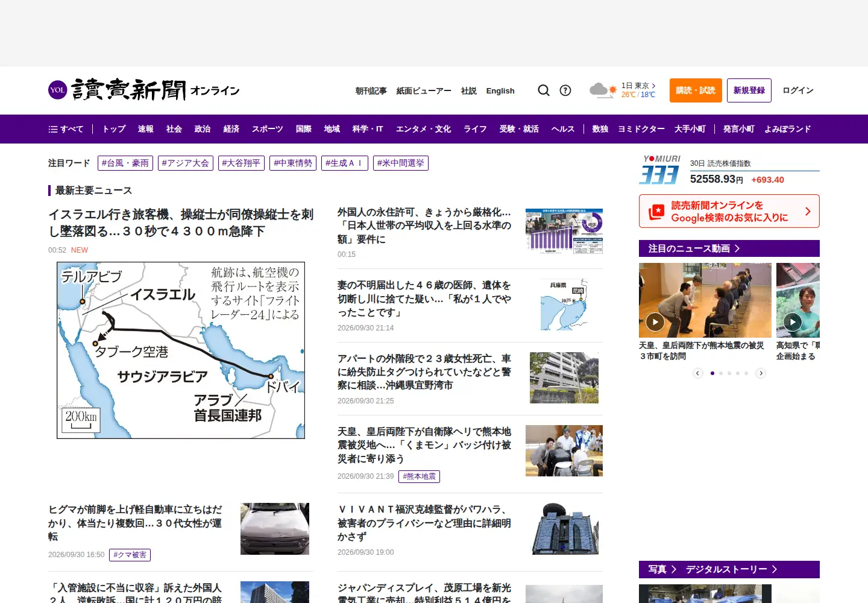Click the #クマ被害 article tag
This screenshot has width=868, height=603.
pos(130,555)
